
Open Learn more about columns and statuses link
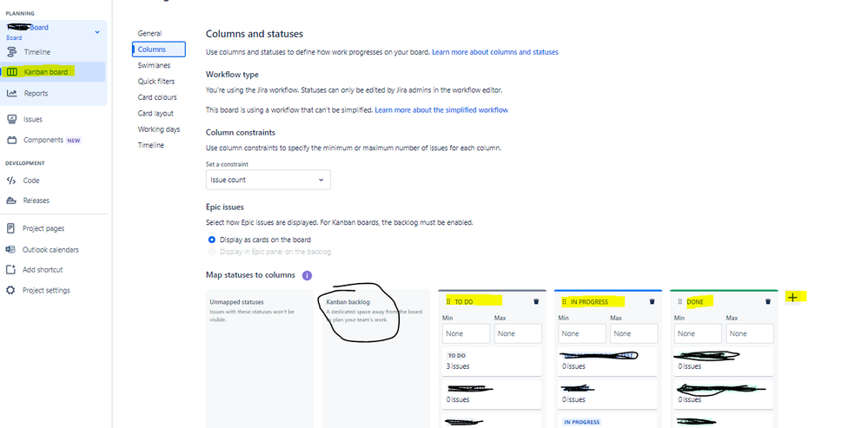coord(495,52)
